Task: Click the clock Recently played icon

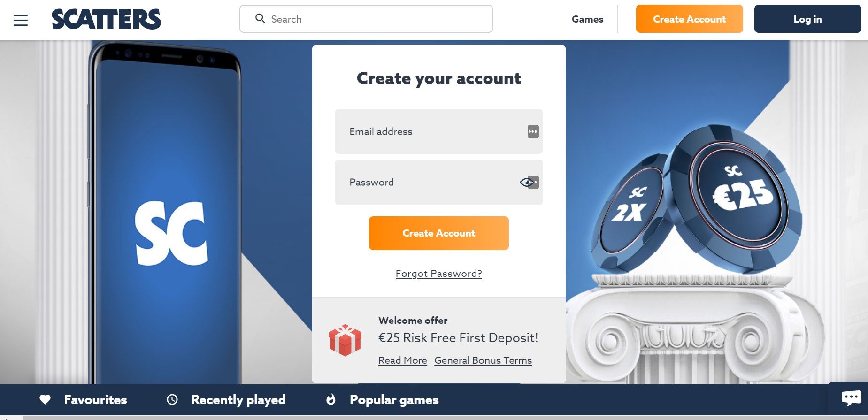Action: tap(172, 399)
